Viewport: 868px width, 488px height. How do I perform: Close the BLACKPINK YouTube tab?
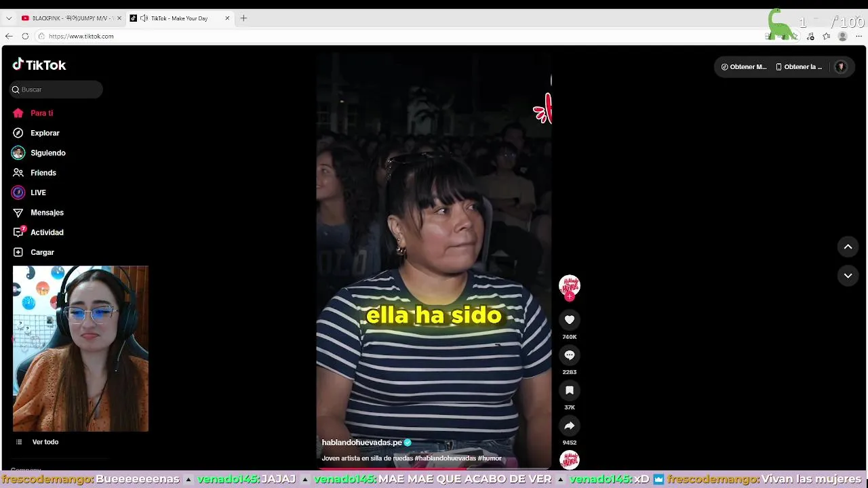(119, 18)
